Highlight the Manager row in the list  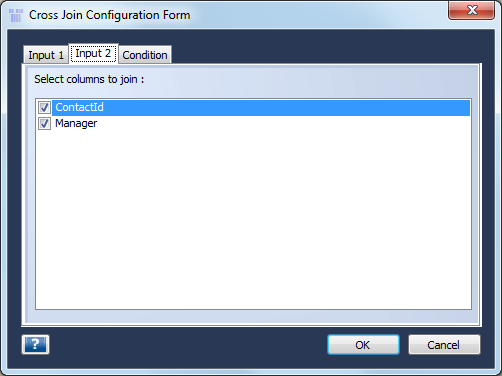tap(254, 124)
